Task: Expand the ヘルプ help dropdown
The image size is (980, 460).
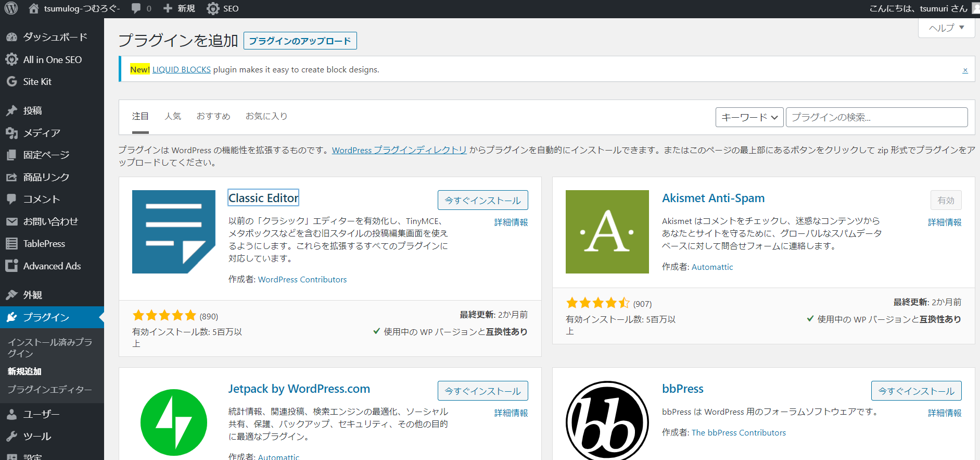Action: coord(947,28)
